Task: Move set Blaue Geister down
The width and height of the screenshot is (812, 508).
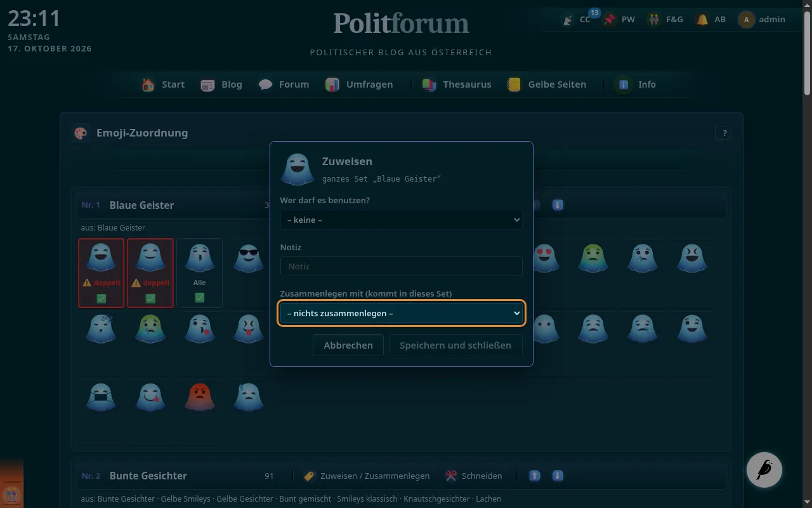Action: pyautogui.click(x=558, y=205)
